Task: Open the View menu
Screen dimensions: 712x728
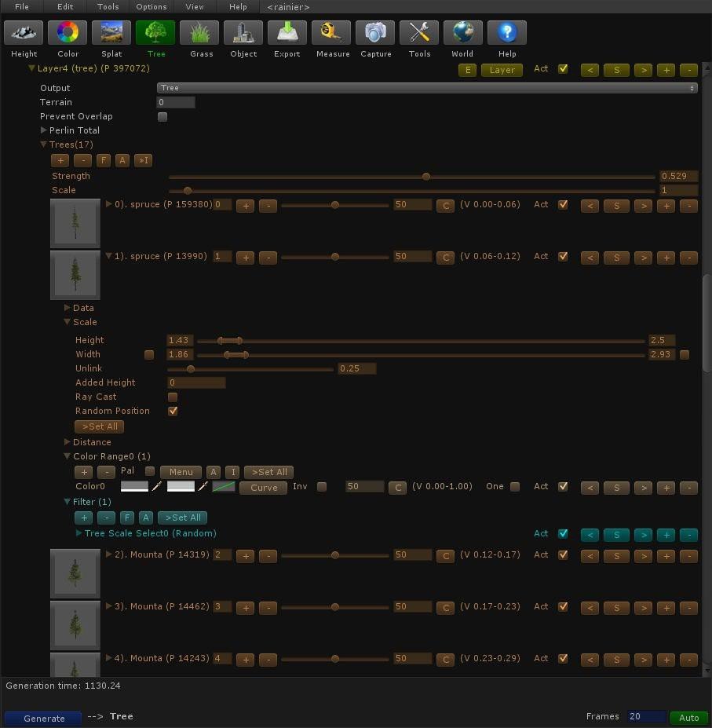Action: (x=195, y=6)
